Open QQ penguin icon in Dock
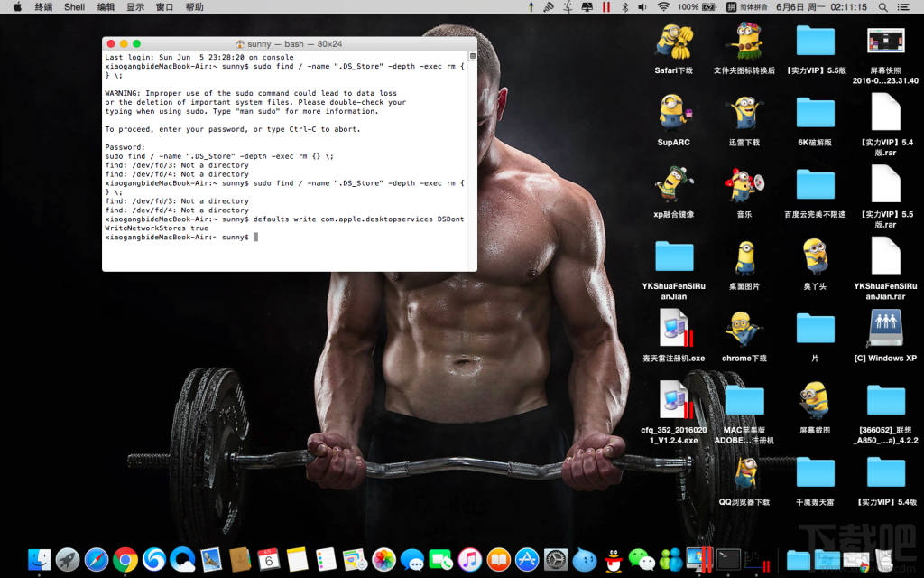The height and width of the screenshot is (578, 924). point(614,559)
